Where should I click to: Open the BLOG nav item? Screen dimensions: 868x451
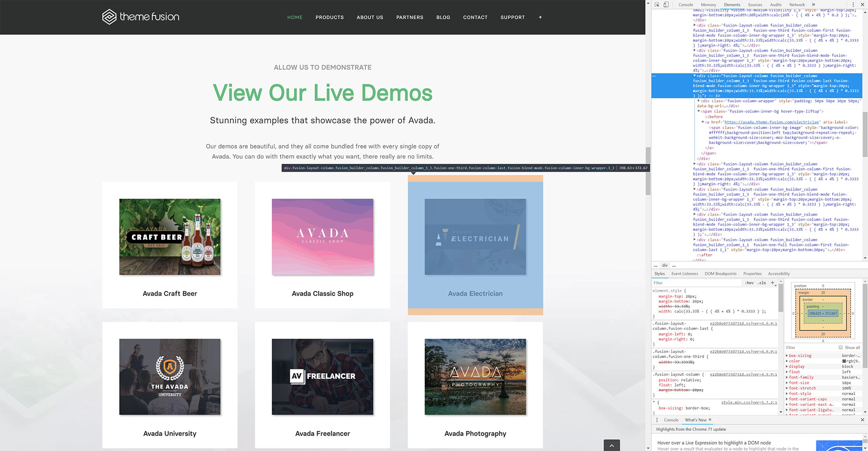point(443,17)
